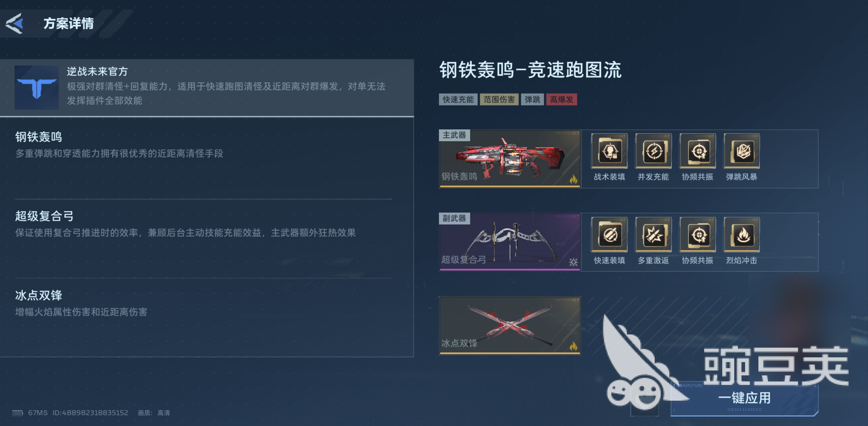Click the 逆战未来官方 author logo

(x=37, y=87)
